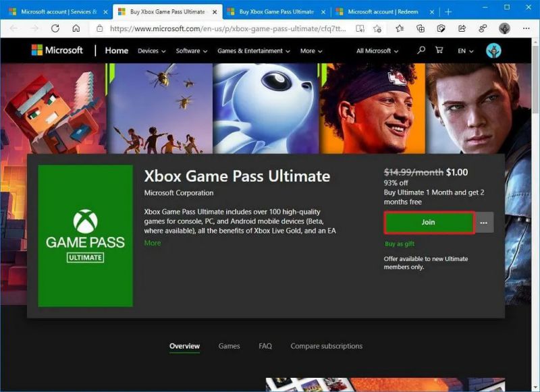Open the Collections icon
The image size is (540, 392).
pos(421,28)
